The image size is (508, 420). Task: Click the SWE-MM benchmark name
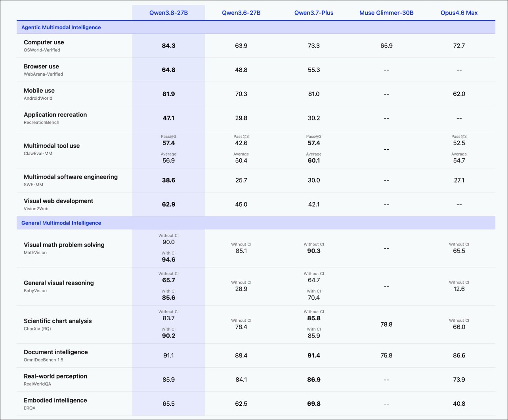pos(34,185)
